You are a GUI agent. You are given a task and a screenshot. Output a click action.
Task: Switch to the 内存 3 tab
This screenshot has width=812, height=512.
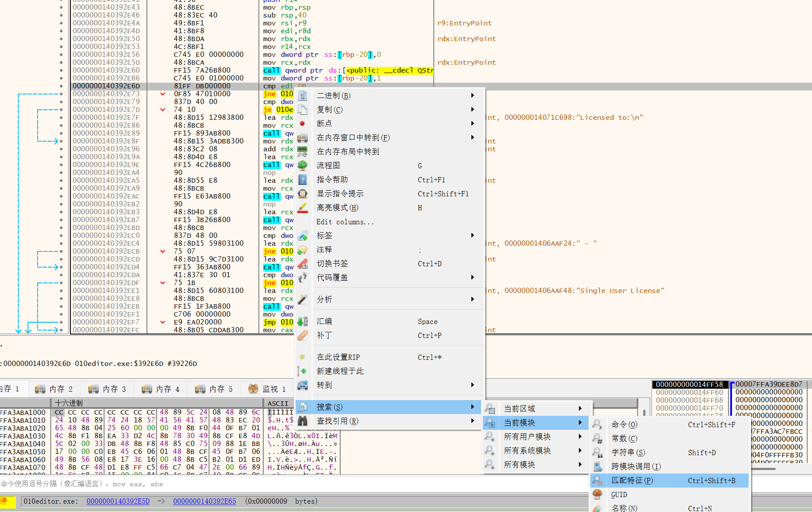[x=107, y=389]
